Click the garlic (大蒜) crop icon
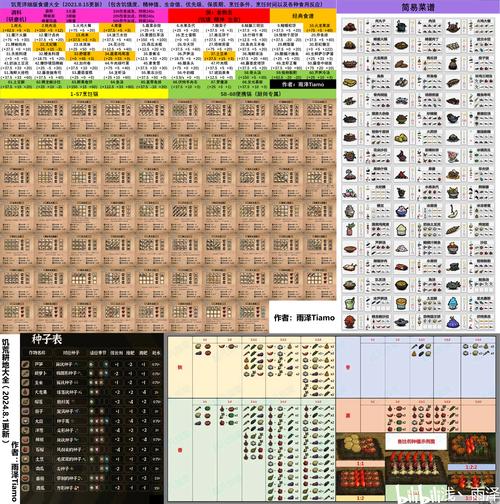500x504 pixels. (26, 421)
